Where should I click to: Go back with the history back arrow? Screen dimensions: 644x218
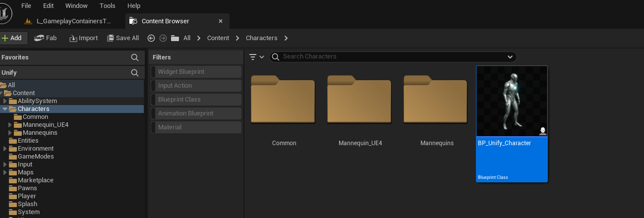(152, 38)
